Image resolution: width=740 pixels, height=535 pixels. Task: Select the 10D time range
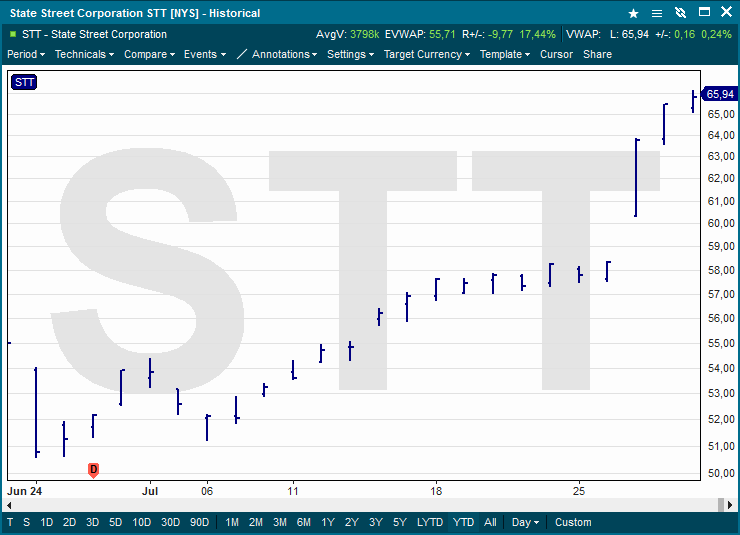142,522
